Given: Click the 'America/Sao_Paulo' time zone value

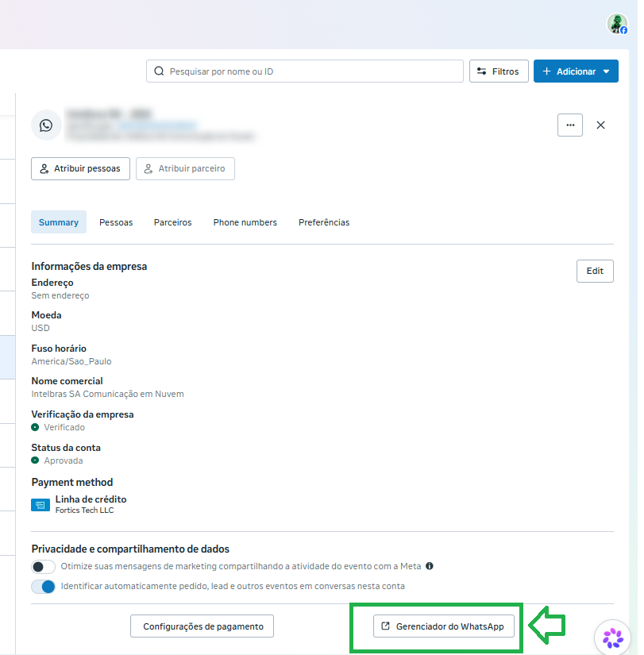Looking at the screenshot, I should tap(71, 361).
